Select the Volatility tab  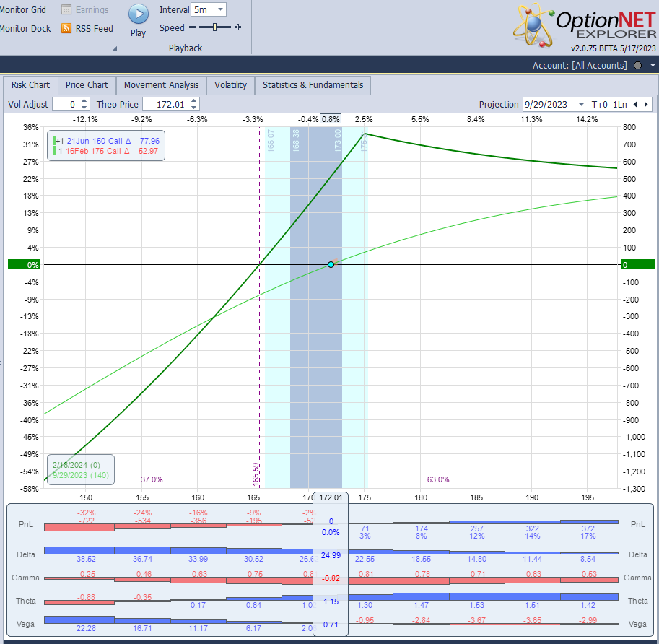coord(230,84)
